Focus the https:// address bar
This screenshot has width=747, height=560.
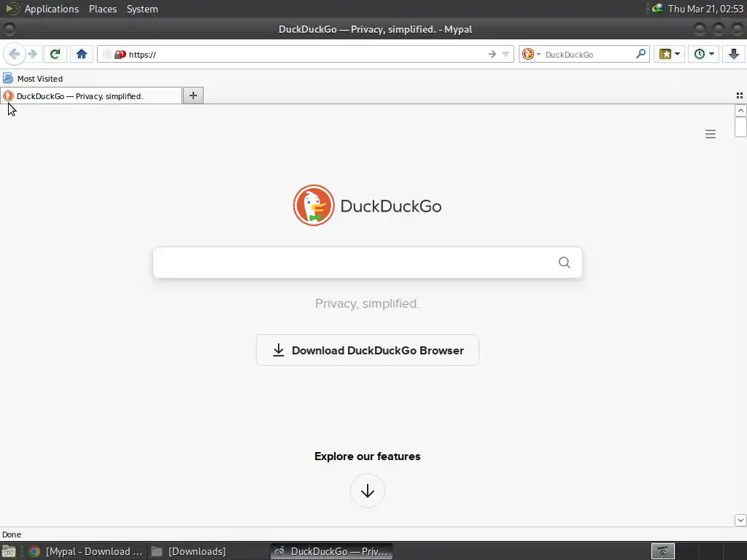click(305, 54)
